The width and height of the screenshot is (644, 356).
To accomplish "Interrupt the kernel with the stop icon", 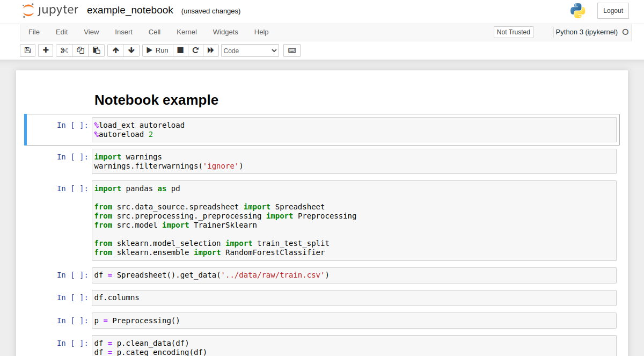I will point(180,50).
